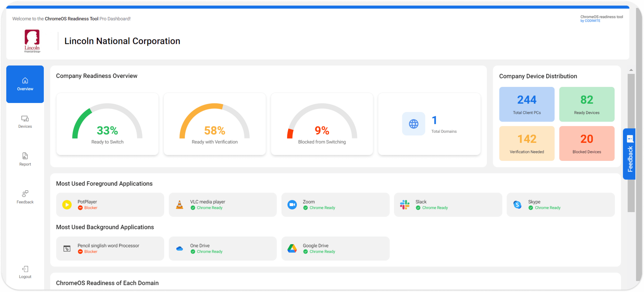Open the Blocked Devices 20 tile

click(586, 143)
